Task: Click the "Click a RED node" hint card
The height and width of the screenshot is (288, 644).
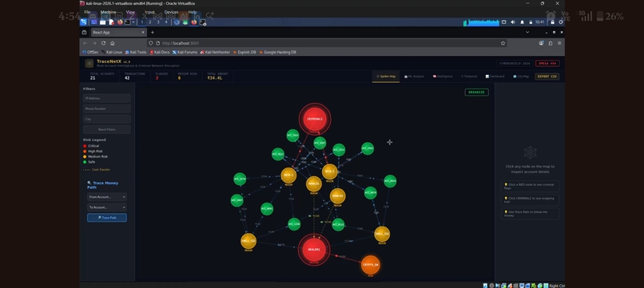Action: point(530,186)
